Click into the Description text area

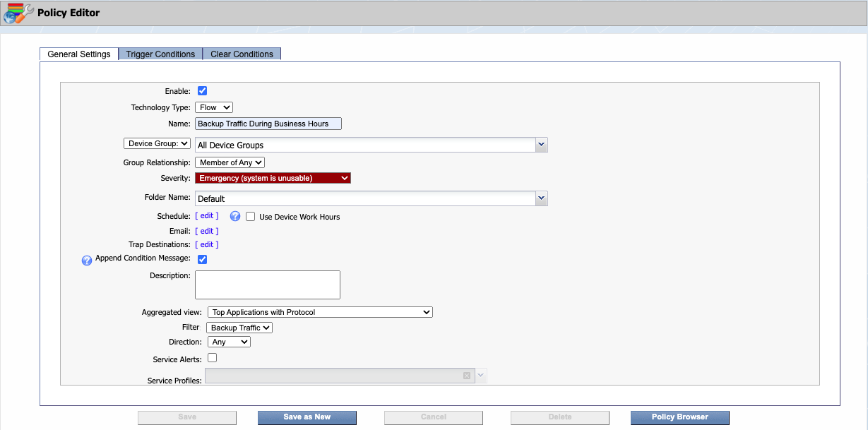pos(268,285)
